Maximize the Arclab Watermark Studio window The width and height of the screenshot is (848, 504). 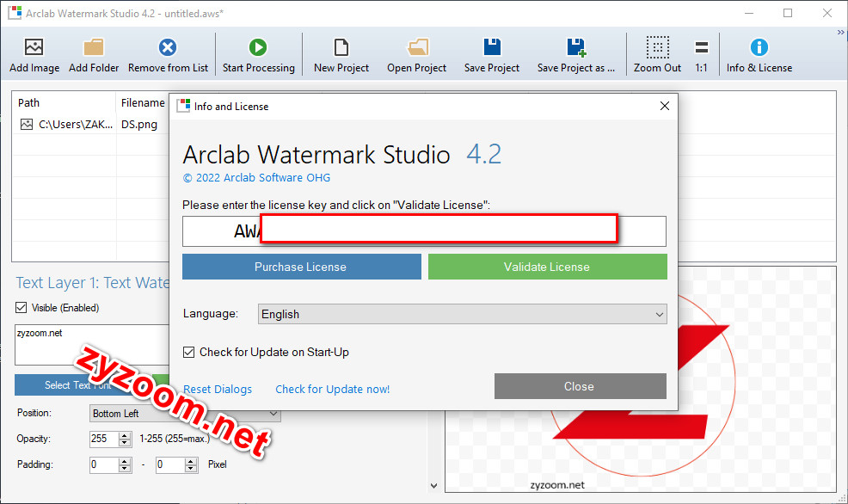[x=788, y=13]
